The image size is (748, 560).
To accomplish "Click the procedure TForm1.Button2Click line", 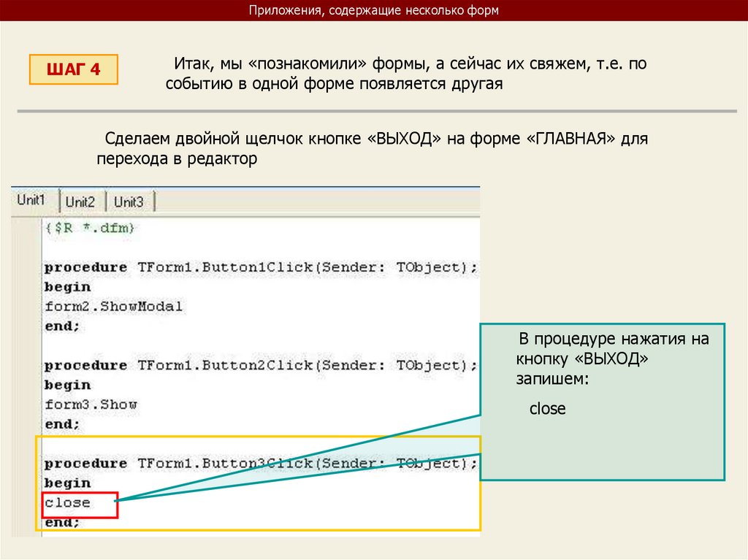I will point(261,365).
